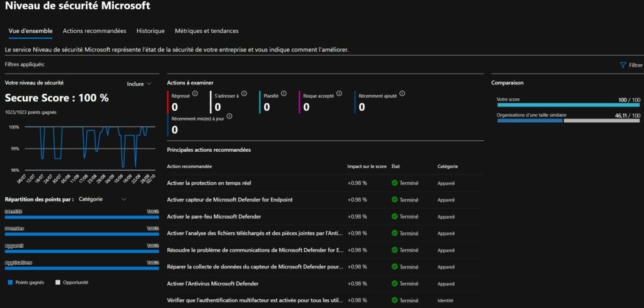Open the Inclure dropdown

[x=139, y=84]
